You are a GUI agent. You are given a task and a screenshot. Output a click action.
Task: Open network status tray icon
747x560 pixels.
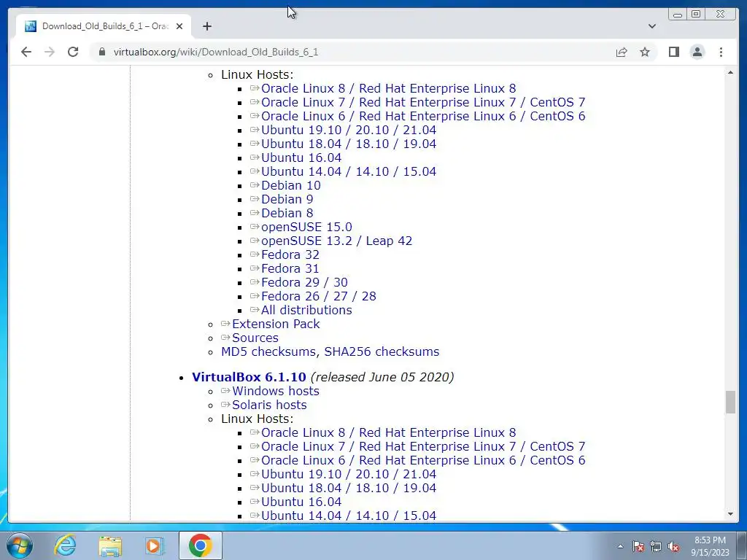point(656,546)
